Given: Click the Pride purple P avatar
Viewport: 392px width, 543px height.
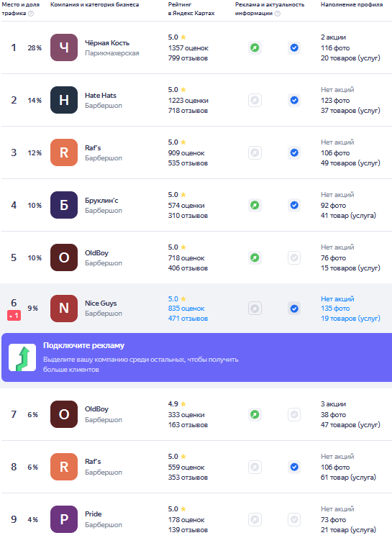Looking at the screenshot, I should (x=64, y=519).
